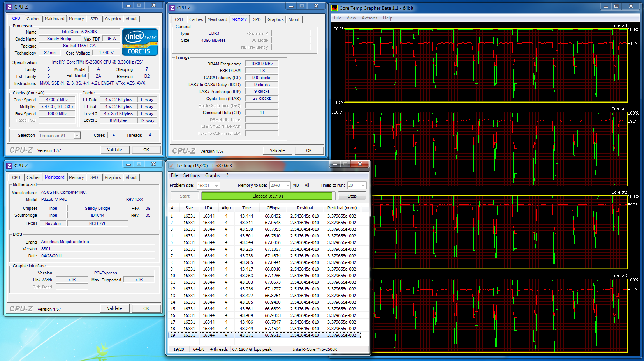Click the LinX title bar icon
644x361 pixels.
171,165
